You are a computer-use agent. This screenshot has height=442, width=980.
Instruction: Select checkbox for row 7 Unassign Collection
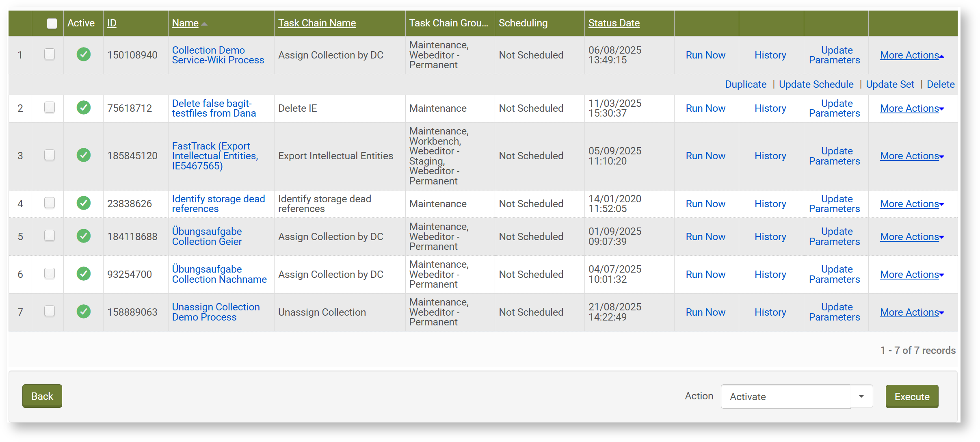pyautogui.click(x=50, y=311)
